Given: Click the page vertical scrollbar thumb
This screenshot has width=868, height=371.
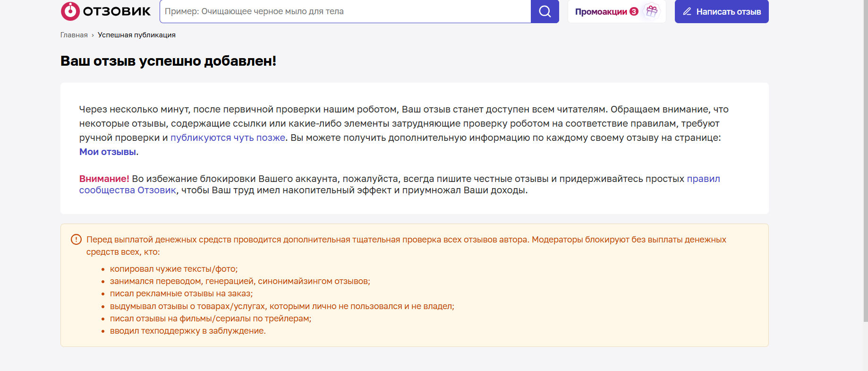Looking at the screenshot, I should pyautogui.click(x=865, y=161).
